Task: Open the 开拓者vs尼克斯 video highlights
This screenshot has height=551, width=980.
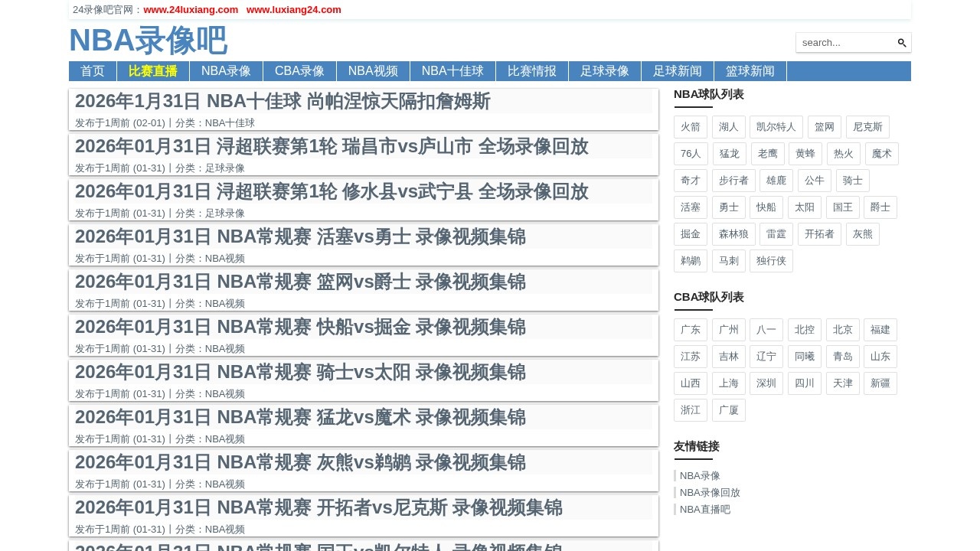Action: pos(318,507)
